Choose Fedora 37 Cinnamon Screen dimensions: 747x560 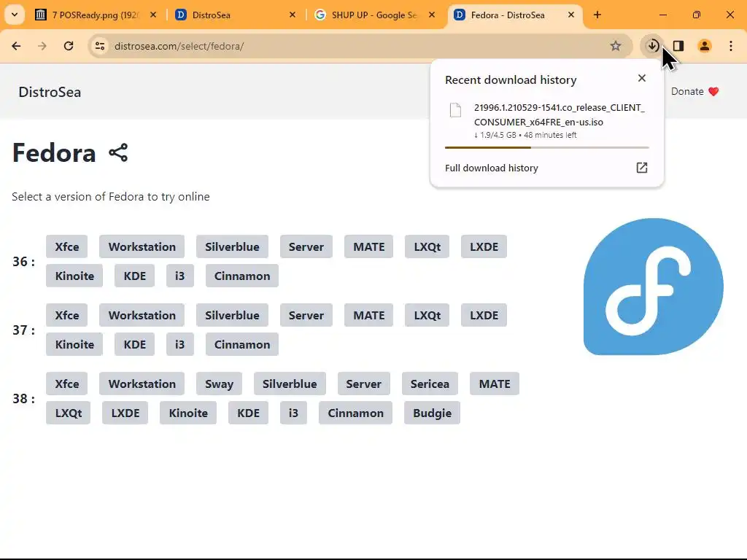pos(242,344)
